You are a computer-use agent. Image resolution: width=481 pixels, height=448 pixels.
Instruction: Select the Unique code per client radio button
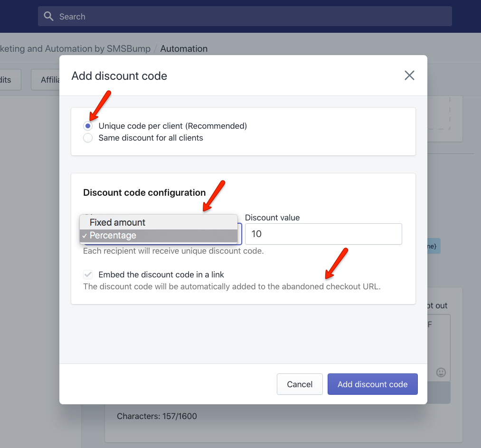pos(88,126)
